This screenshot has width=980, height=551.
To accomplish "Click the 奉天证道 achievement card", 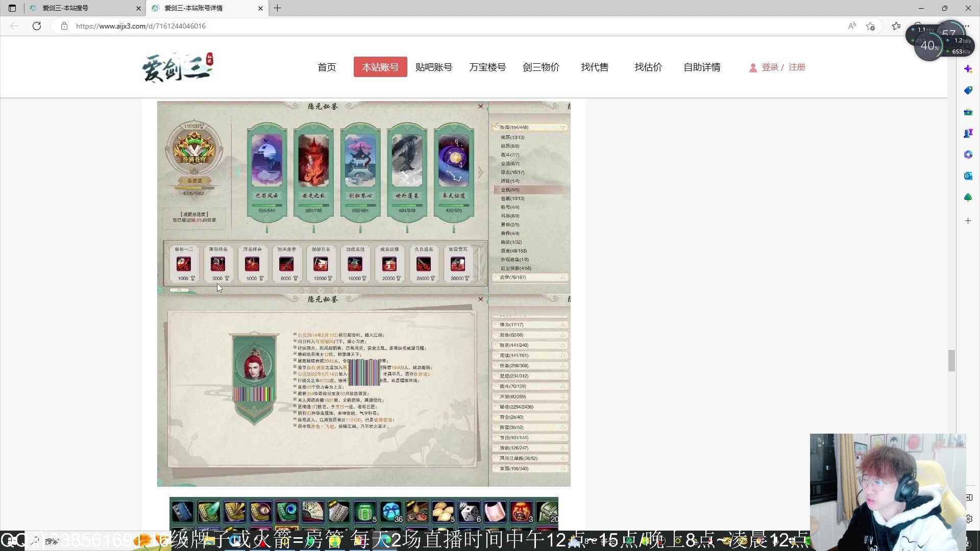I will 454,173.
